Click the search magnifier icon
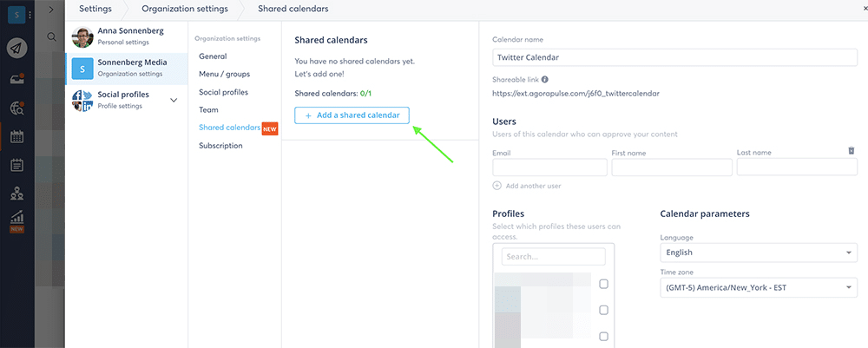The width and height of the screenshot is (868, 348). (51, 37)
